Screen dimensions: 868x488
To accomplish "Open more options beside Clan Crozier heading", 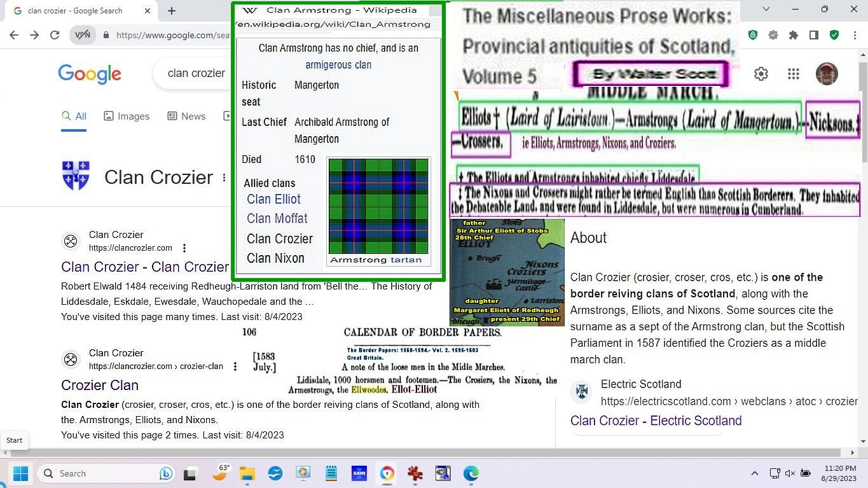I will click(x=224, y=178).
